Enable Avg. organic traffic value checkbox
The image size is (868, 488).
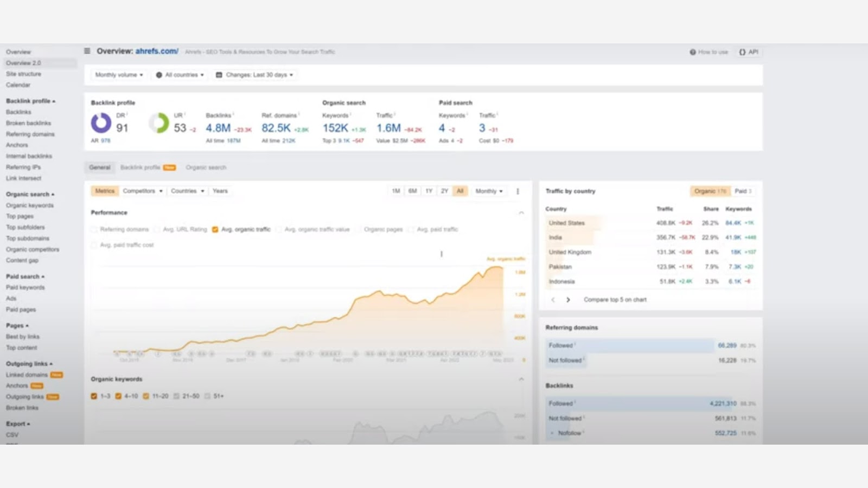click(279, 229)
